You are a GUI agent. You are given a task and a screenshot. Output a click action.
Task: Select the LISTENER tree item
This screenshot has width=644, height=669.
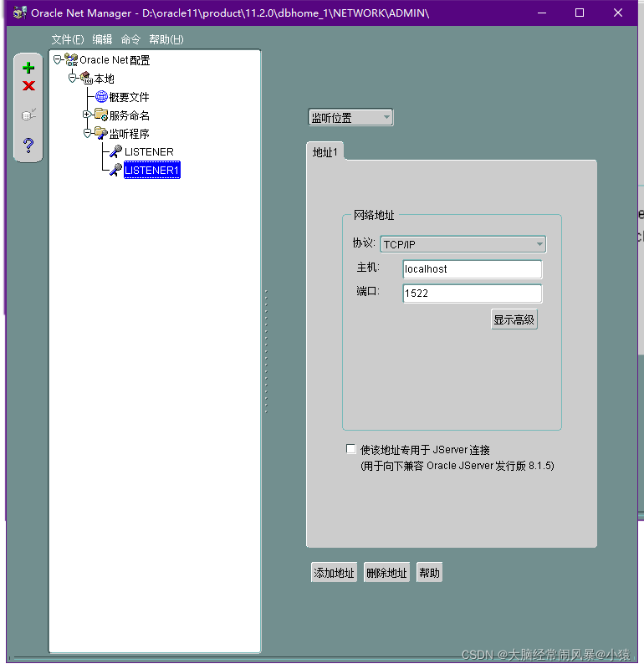tap(149, 152)
